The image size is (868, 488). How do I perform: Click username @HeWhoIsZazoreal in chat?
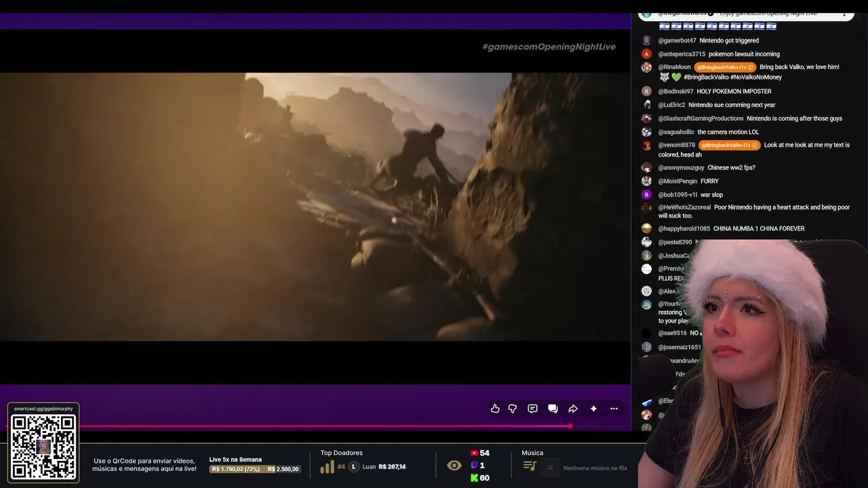click(x=684, y=207)
